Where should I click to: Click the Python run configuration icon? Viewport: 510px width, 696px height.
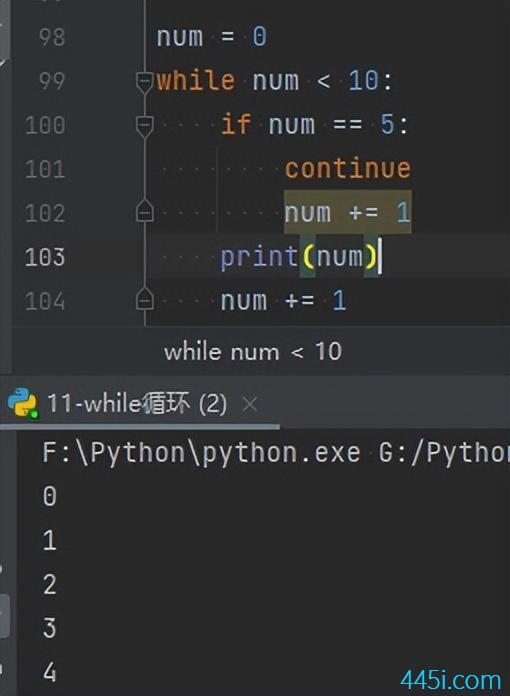click(x=23, y=403)
